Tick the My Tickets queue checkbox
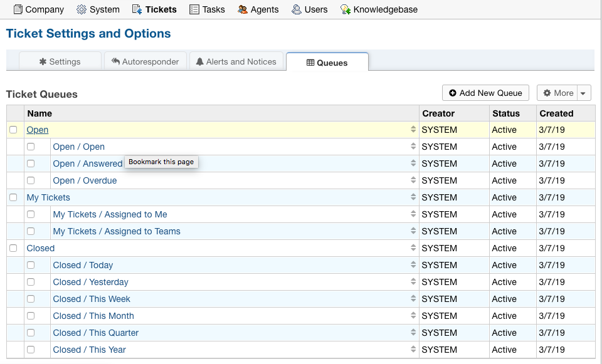 click(x=13, y=197)
